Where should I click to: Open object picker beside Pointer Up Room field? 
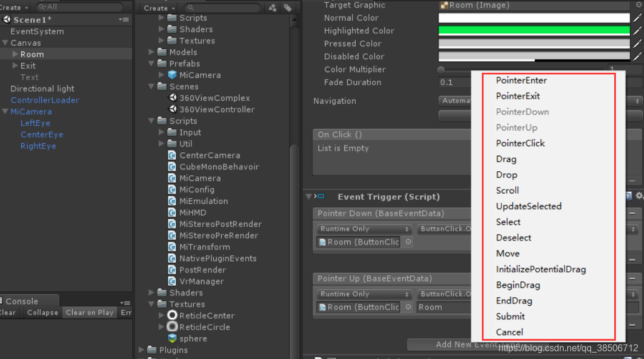click(409, 307)
